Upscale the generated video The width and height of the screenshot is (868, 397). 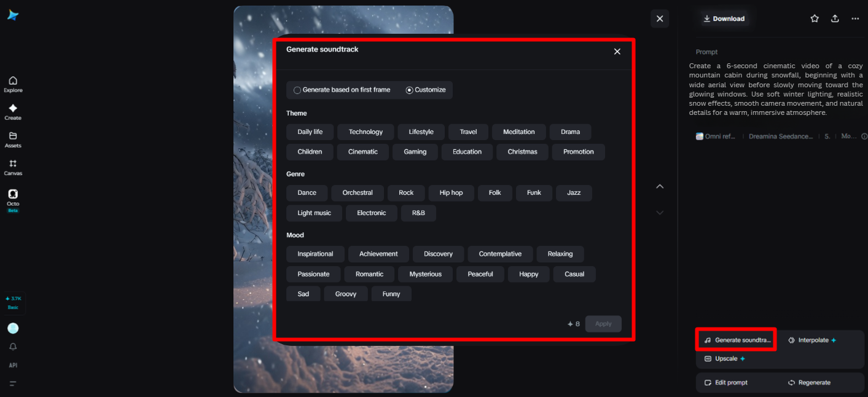point(725,358)
